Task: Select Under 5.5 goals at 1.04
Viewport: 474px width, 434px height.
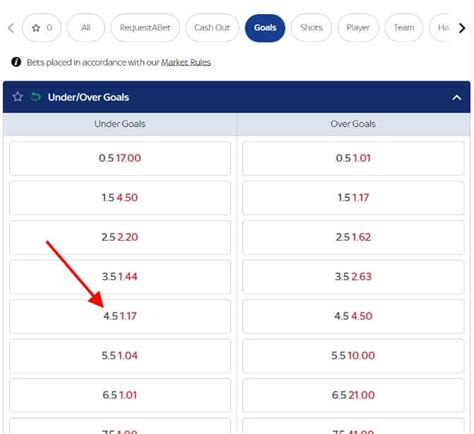Action: (x=120, y=356)
